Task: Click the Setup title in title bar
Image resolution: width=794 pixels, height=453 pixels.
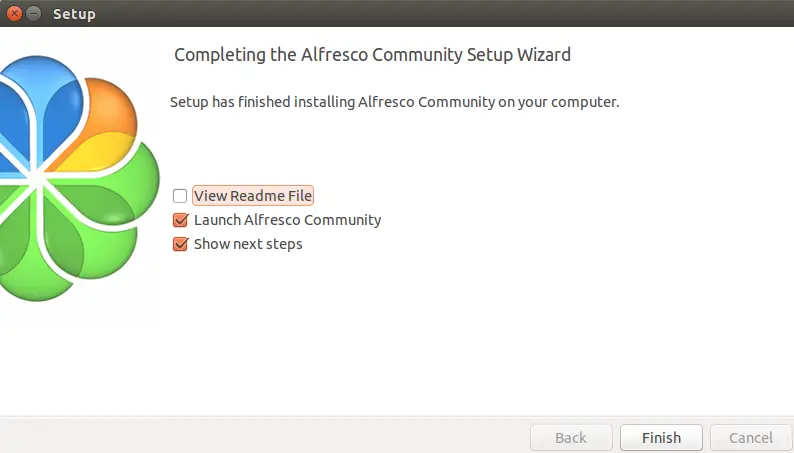Action: 74,14
